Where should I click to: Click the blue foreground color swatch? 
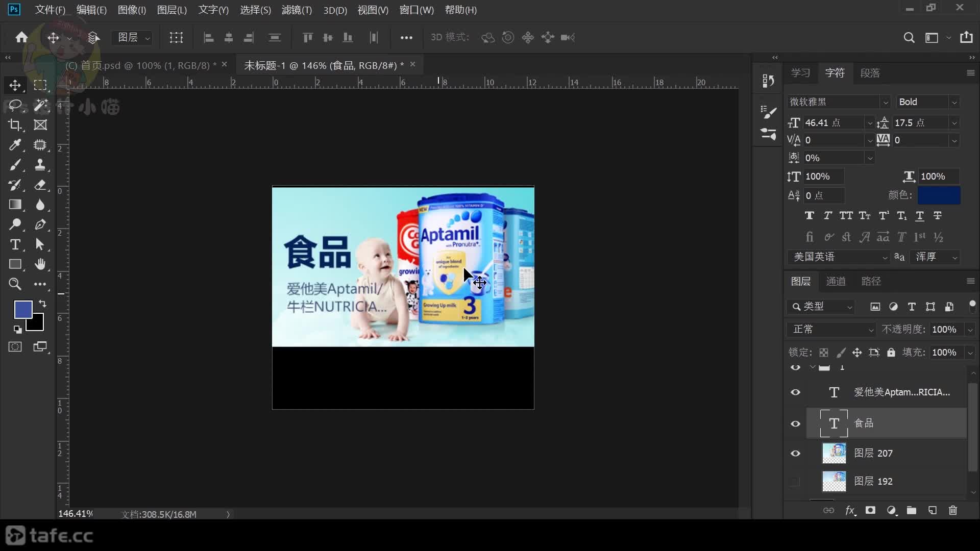coord(23,309)
